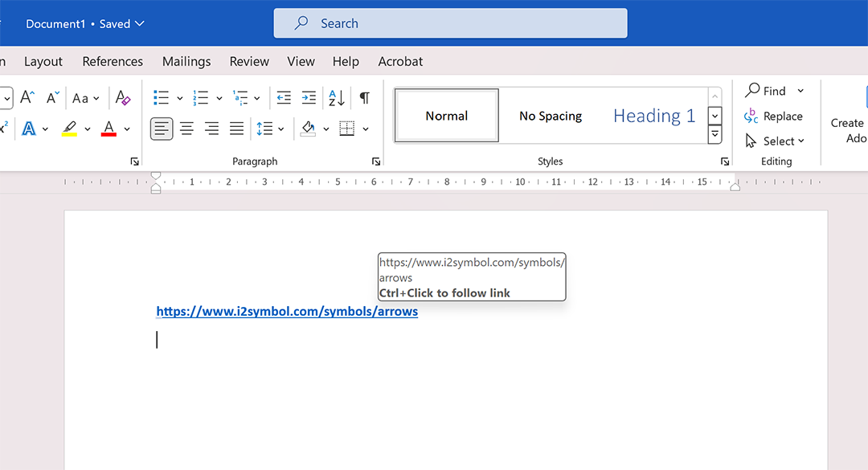Expand the Borders dropdown arrow
868x470 pixels.
point(366,129)
